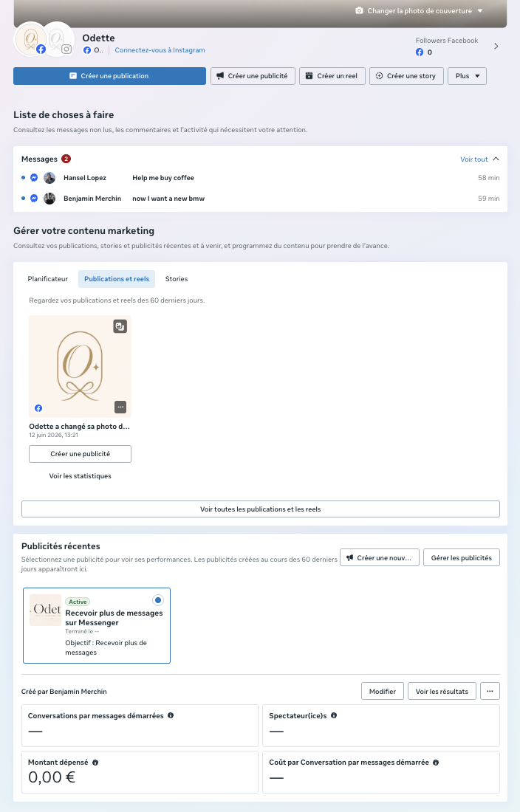Click the plus-circle icon in Créer une story
This screenshot has width=520, height=812.
(x=379, y=76)
